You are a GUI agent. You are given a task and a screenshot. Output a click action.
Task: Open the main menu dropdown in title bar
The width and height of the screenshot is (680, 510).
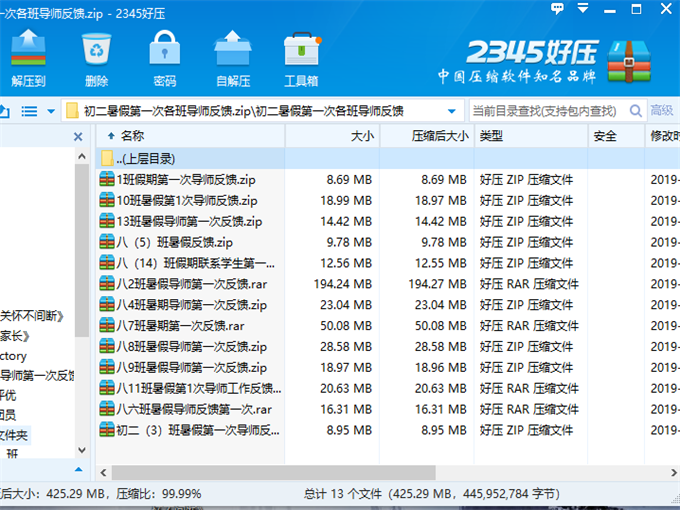point(584,9)
